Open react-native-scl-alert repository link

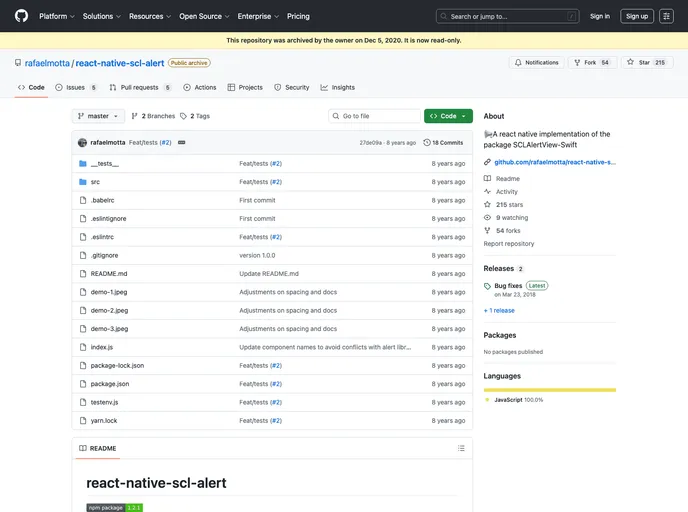coord(120,63)
